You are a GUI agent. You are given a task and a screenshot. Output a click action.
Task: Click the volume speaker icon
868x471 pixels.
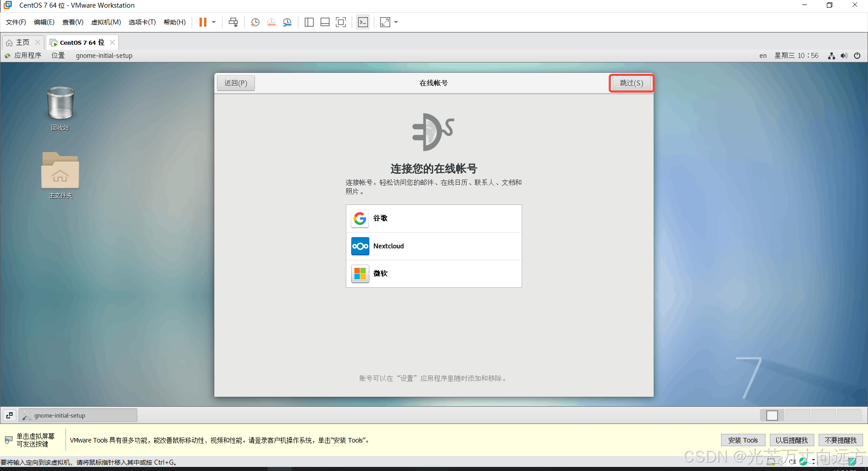pyautogui.click(x=844, y=56)
